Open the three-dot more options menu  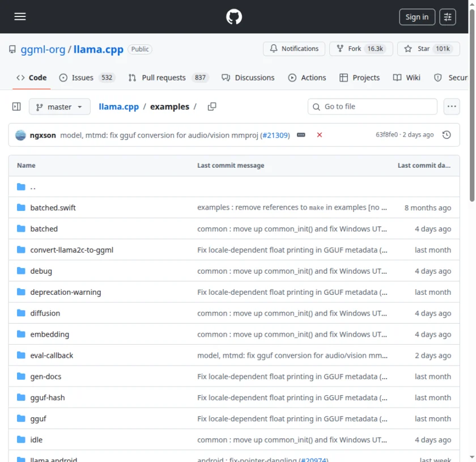coord(452,106)
